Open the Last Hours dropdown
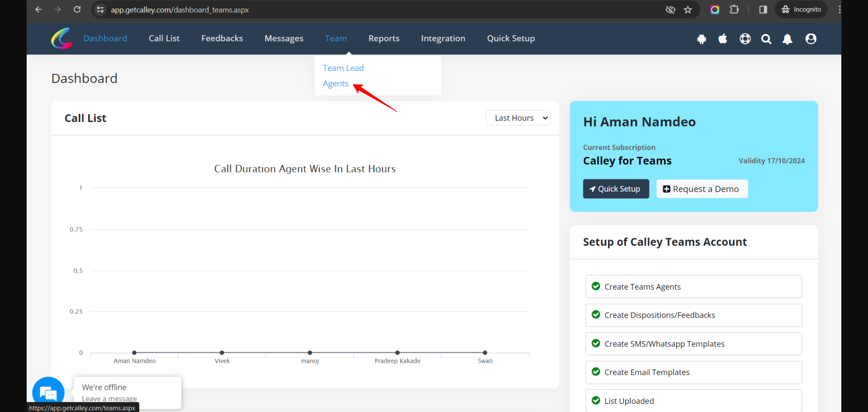Image resolution: width=868 pixels, height=412 pixels. tap(518, 118)
